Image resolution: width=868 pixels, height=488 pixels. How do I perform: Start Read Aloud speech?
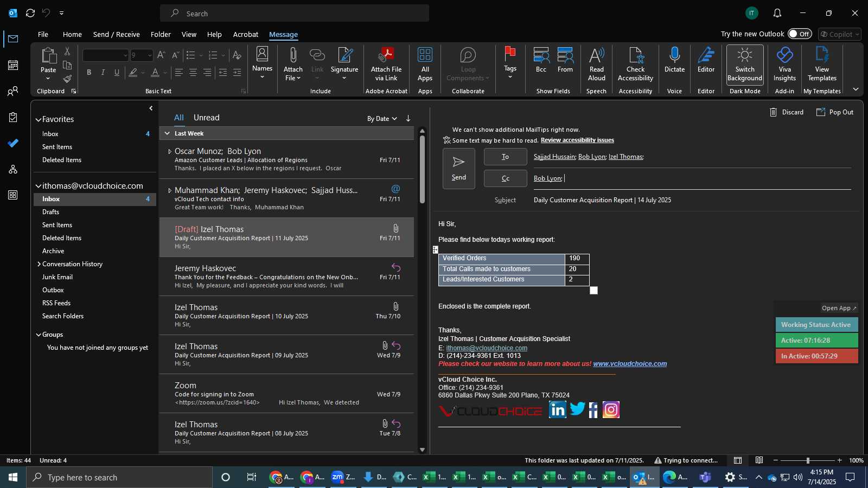click(596, 63)
